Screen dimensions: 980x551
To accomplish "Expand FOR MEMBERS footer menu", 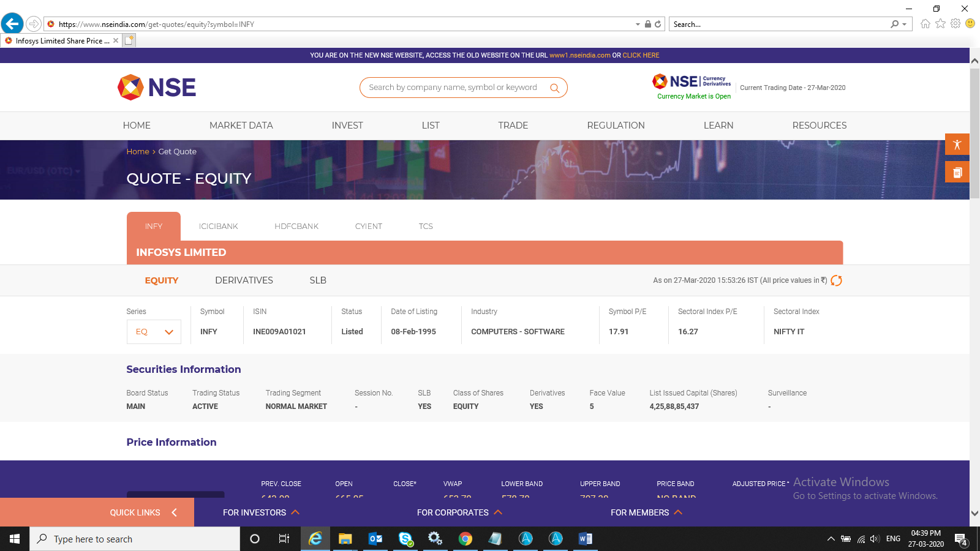I will (x=646, y=512).
